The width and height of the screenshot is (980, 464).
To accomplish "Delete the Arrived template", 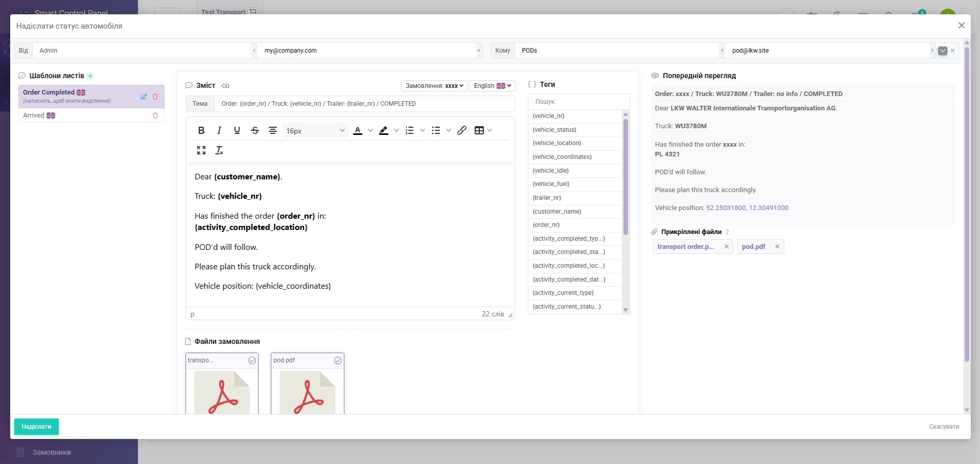I will tap(155, 115).
